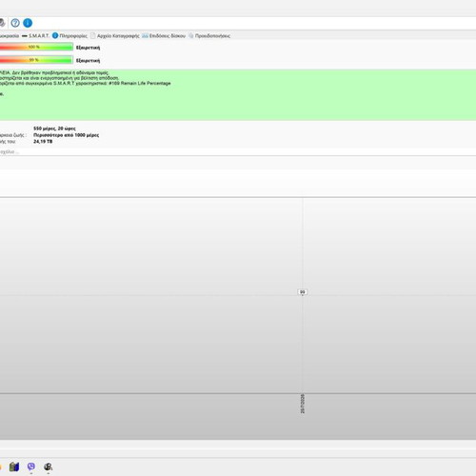Click the chart icon beside Επιδόσεις δίσκου
This screenshot has height=476, width=476.
pos(145,35)
